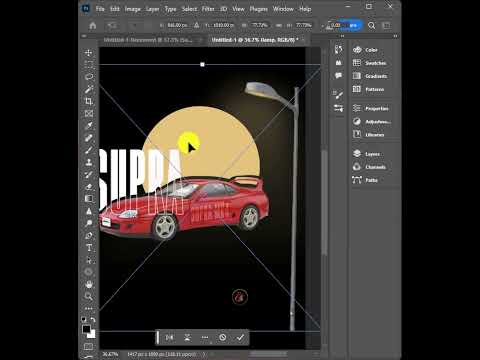Open the Layers panel
This screenshot has height=360, width=480.
pos(366,154)
